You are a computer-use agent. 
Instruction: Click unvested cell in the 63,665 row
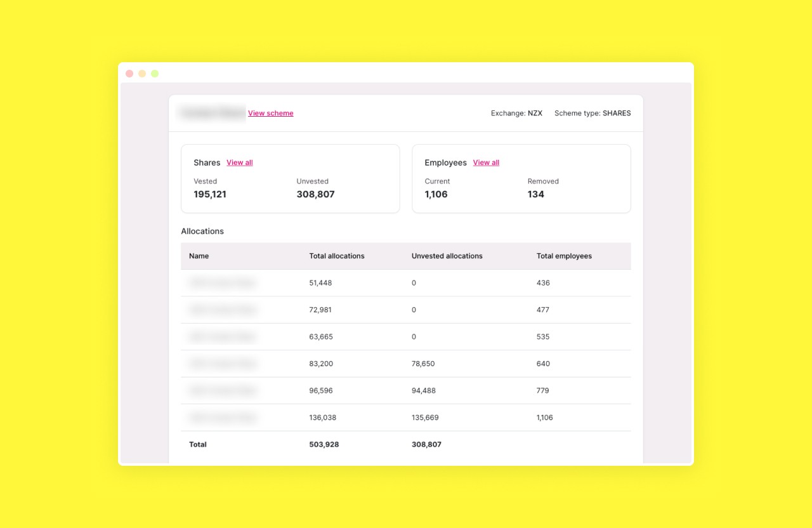coord(414,337)
